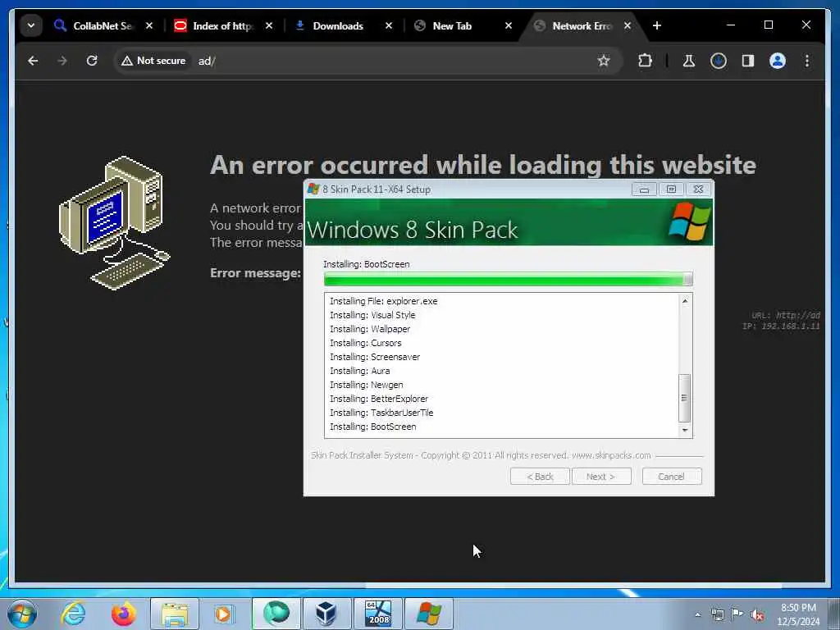
Task: Open the browser extensions puzzle icon
Action: click(x=645, y=61)
